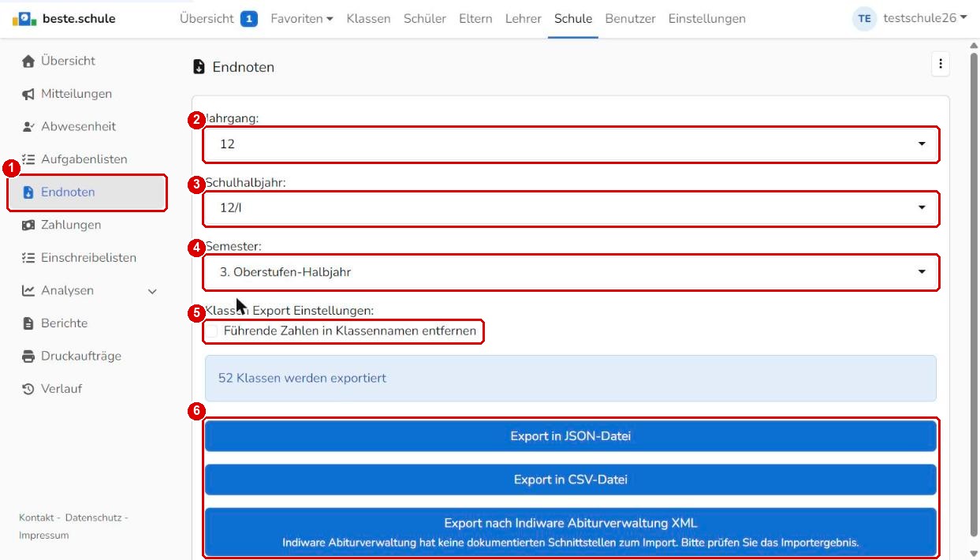Switch to the Einstellungen tab
Viewport: 980px width, 560px height.
tap(706, 18)
